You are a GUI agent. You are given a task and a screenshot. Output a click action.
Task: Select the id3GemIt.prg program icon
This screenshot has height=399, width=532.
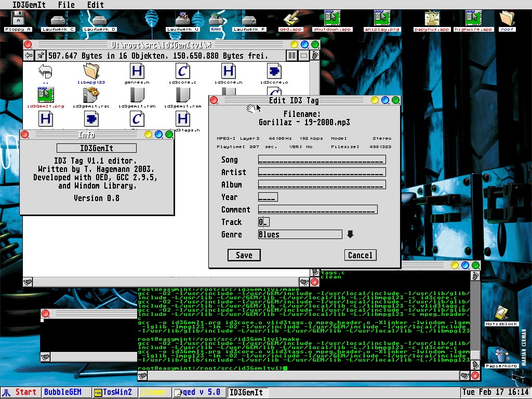click(46, 98)
